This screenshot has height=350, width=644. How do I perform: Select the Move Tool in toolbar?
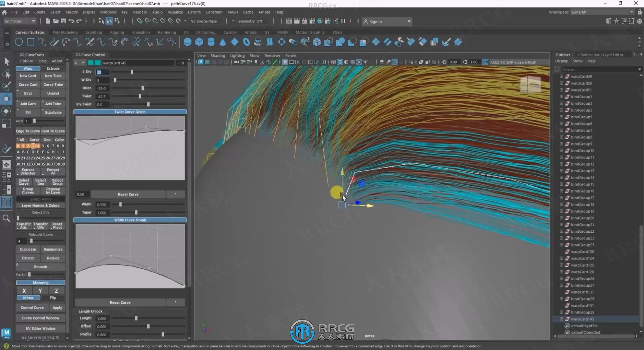click(x=6, y=98)
